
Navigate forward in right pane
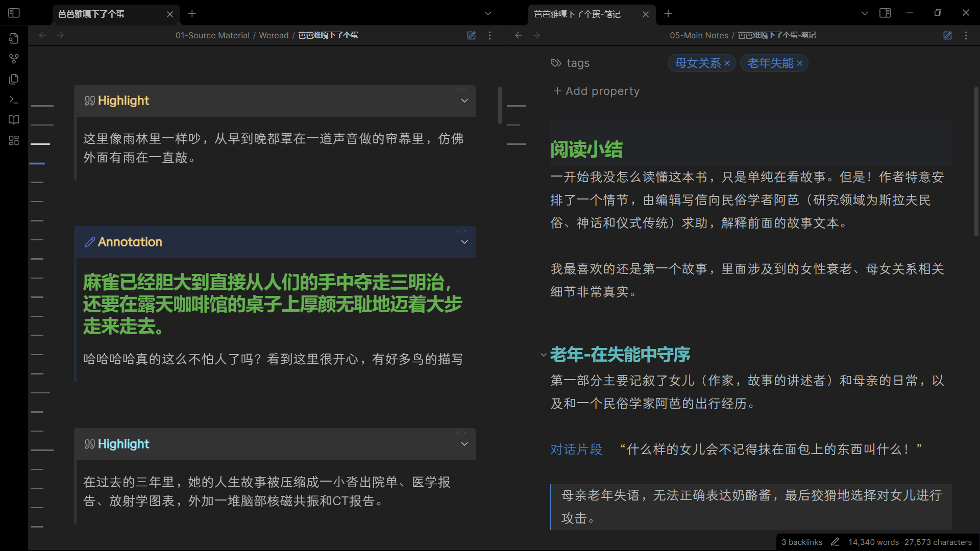[536, 35]
